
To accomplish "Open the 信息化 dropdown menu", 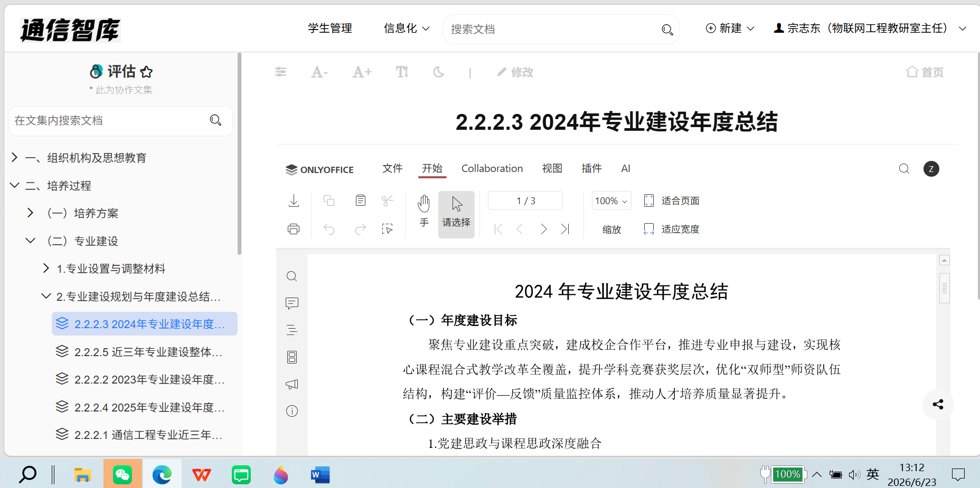I will coord(407,28).
